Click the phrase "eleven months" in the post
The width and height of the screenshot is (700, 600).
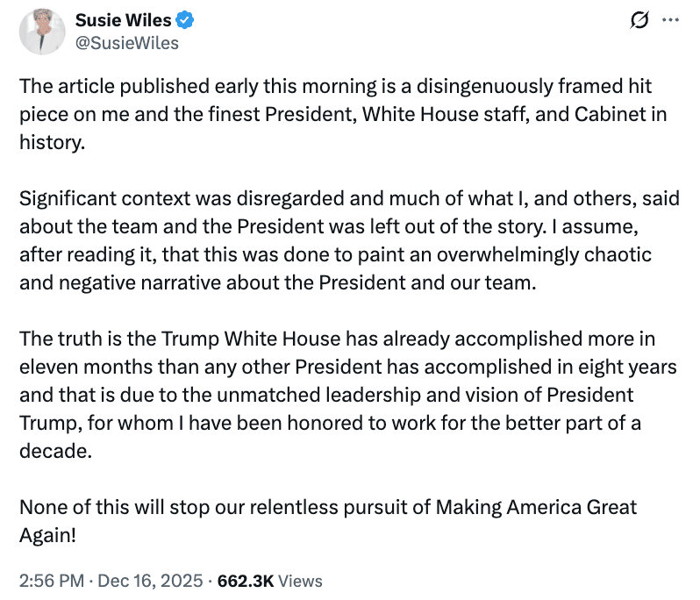tap(73, 368)
